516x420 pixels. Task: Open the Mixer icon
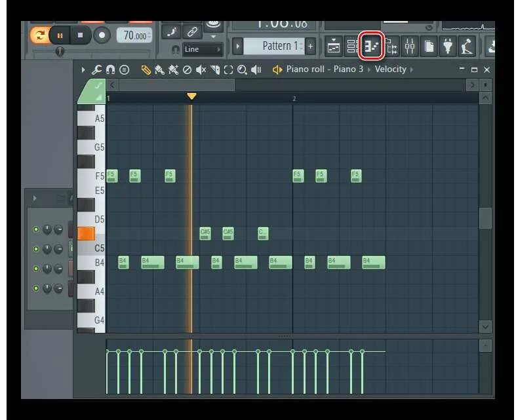click(410, 47)
